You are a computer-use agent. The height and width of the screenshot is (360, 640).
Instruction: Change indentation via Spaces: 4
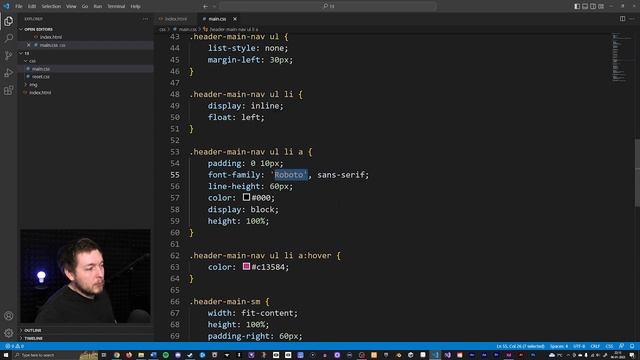[x=559, y=346]
